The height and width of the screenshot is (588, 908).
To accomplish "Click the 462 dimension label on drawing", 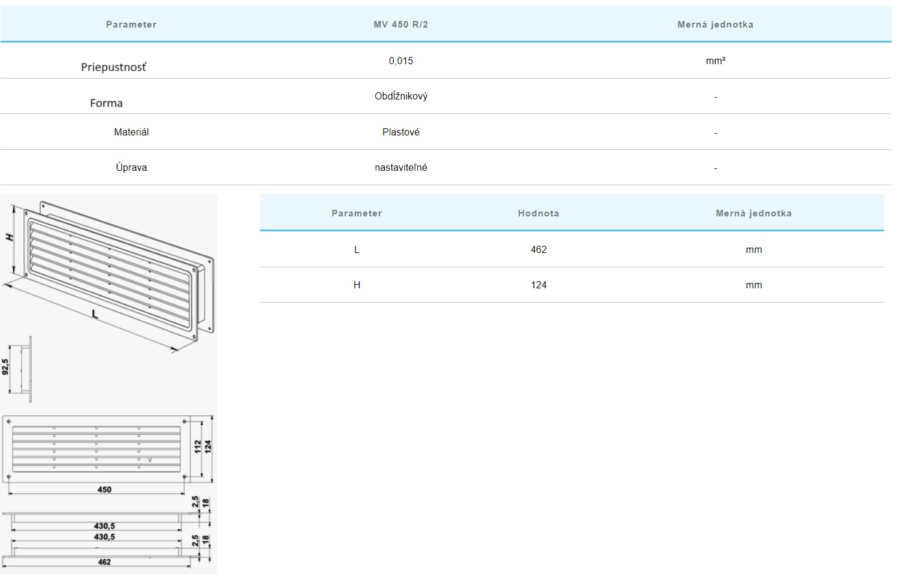I will pos(104,562).
